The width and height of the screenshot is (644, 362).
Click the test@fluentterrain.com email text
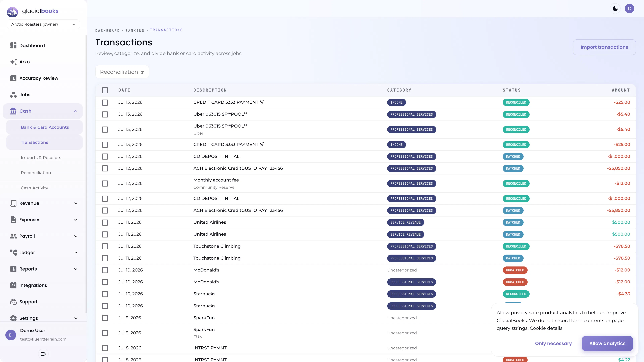point(43,339)
